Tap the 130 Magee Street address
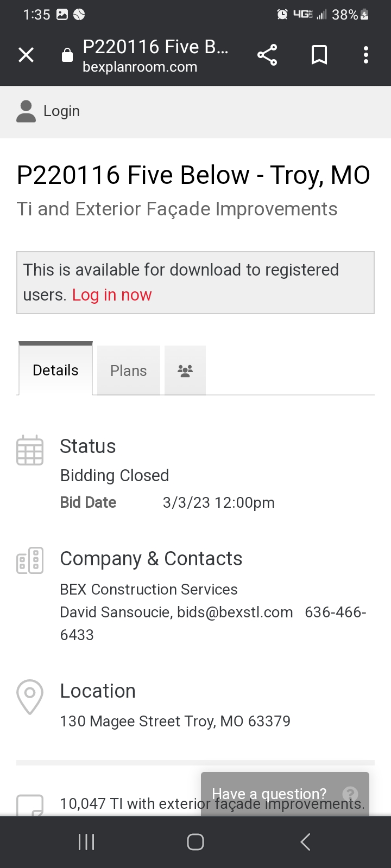This screenshot has height=868, width=391. (x=175, y=721)
